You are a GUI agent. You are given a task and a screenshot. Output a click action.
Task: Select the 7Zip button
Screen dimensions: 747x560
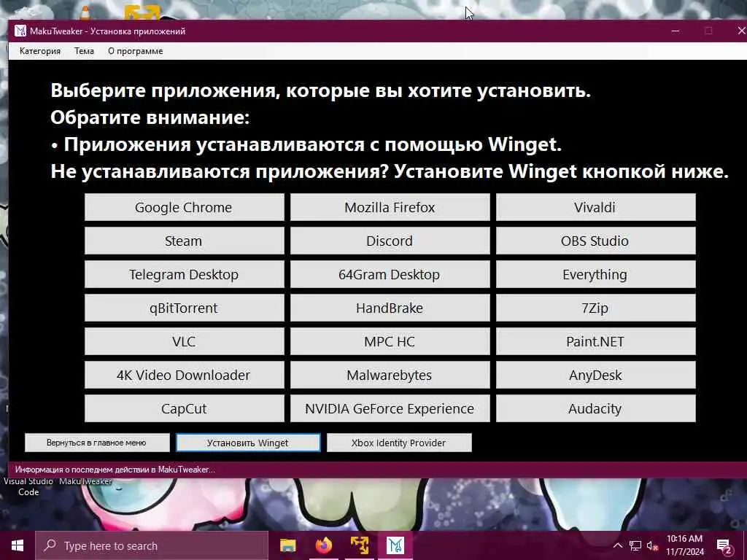click(595, 308)
